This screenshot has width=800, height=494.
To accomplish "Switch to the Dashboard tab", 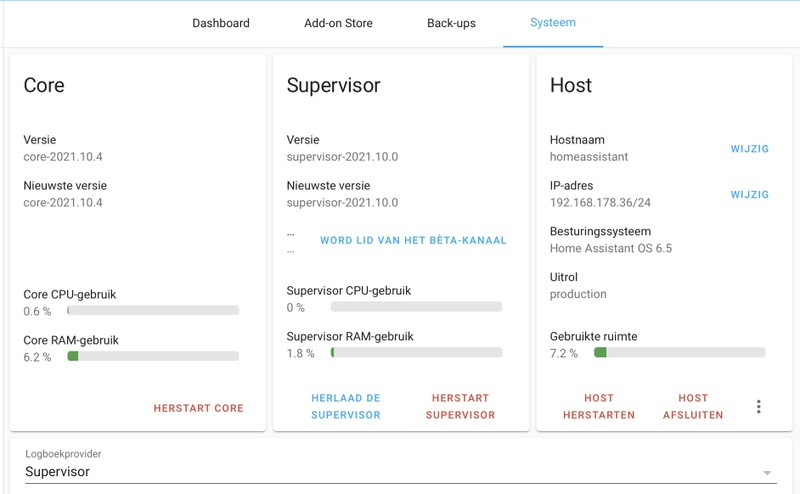I will pos(221,23).
